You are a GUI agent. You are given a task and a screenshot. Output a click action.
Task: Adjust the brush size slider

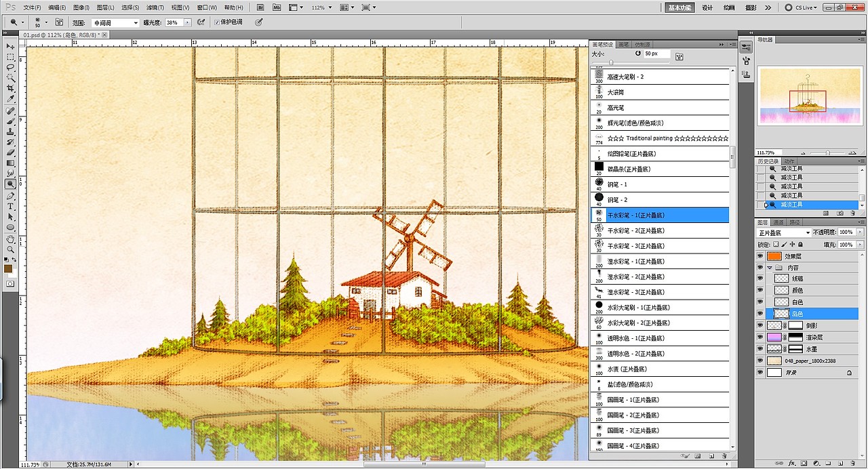[612, 62]
